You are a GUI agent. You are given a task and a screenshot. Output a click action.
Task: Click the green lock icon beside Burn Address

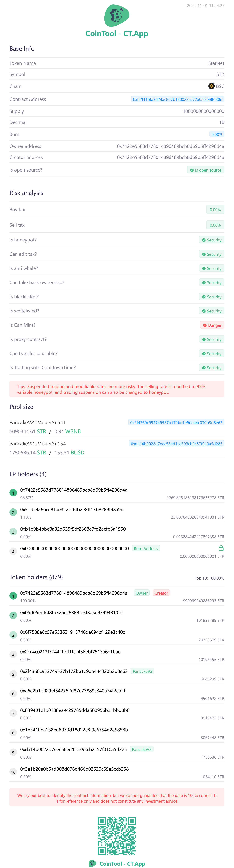click(221, 548)
